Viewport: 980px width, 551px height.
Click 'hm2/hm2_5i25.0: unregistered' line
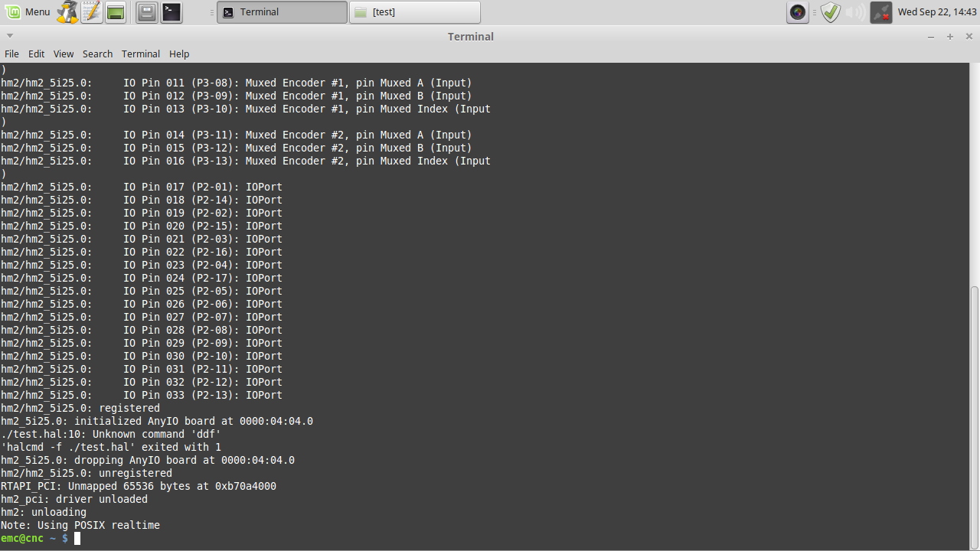pyautogui.click(x=87, y=473)
